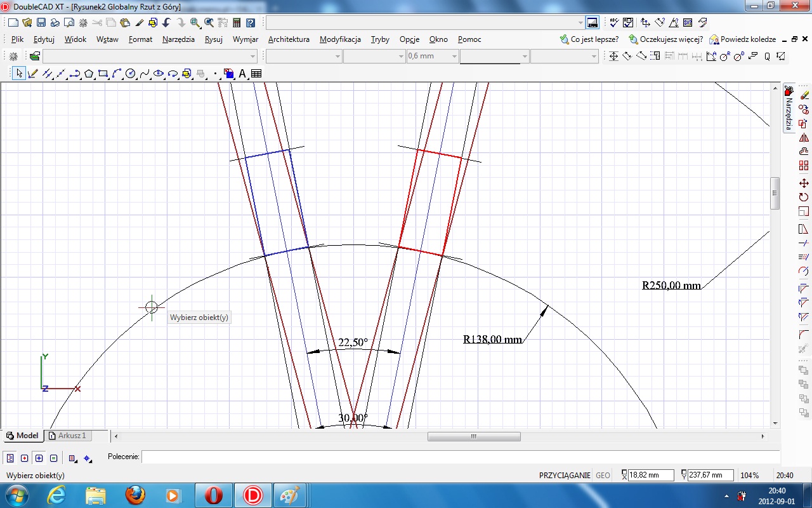Switch to the Arkusz 1 tab
Screen dimensions: 812x508
(71, 436)
